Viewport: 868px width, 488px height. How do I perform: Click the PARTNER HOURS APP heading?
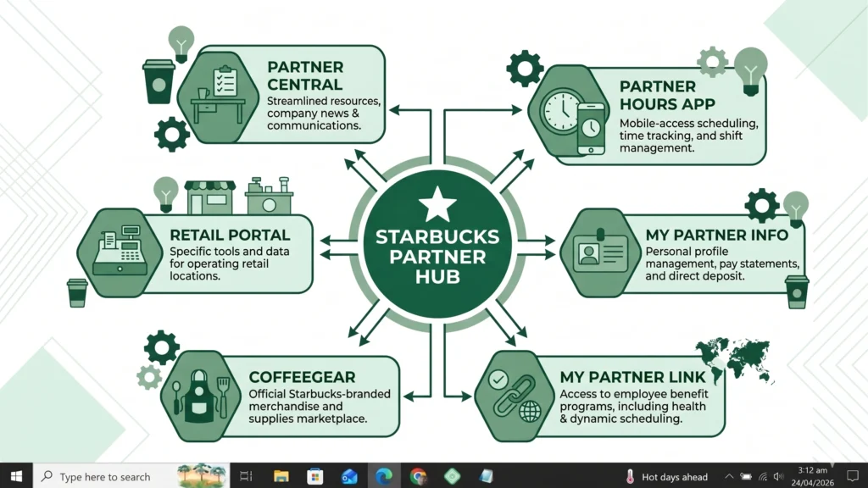667,95
